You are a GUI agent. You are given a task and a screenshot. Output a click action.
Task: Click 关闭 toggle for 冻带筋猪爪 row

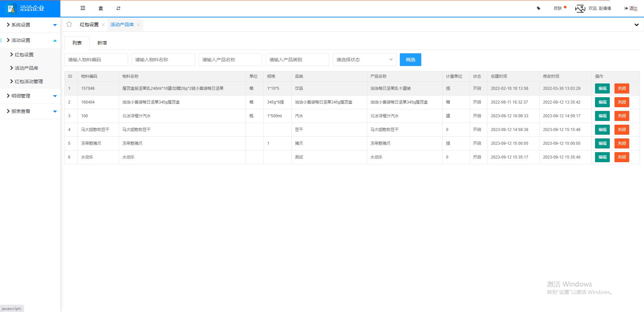(621, 143)
